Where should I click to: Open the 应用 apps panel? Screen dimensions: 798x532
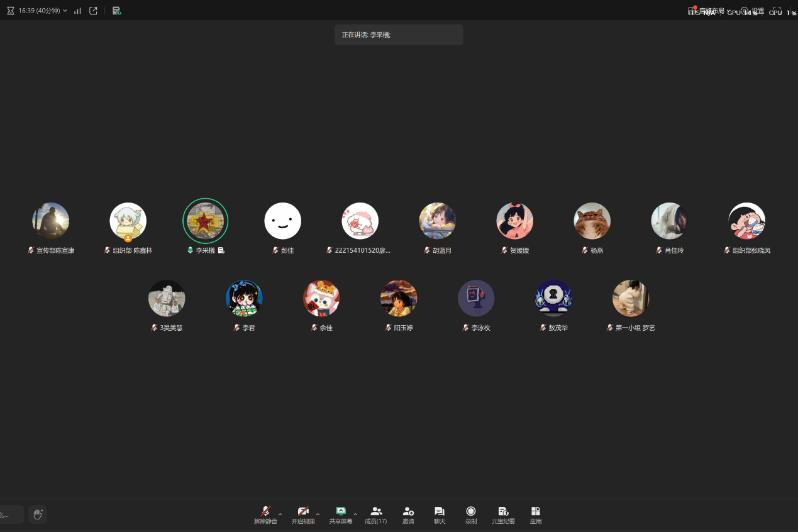[x=536, y=514]
